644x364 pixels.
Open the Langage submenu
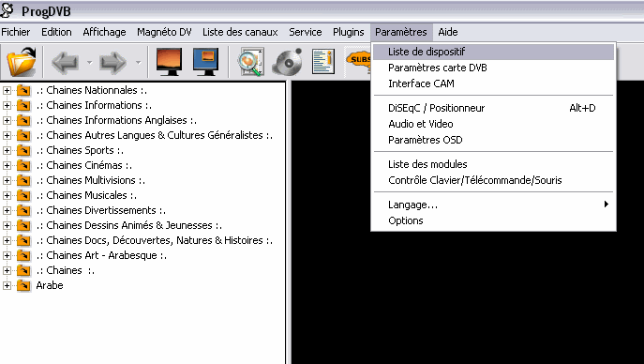click(x=493, y=205)
